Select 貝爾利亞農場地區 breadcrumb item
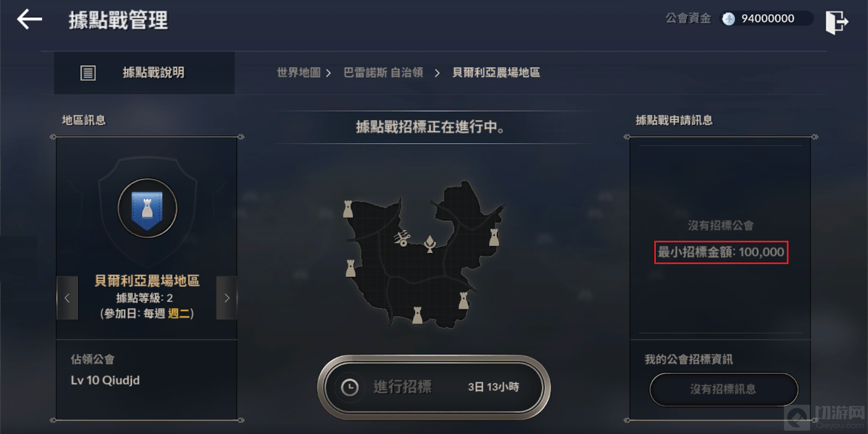 point(496,73)
